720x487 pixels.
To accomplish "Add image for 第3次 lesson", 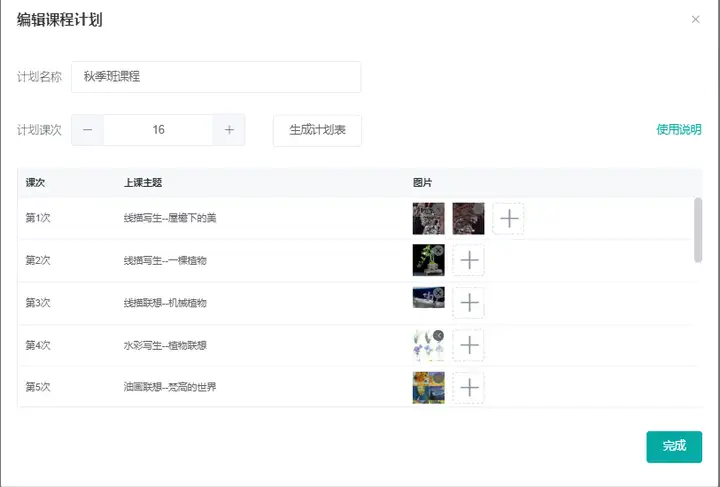I will tap(469, 302).
